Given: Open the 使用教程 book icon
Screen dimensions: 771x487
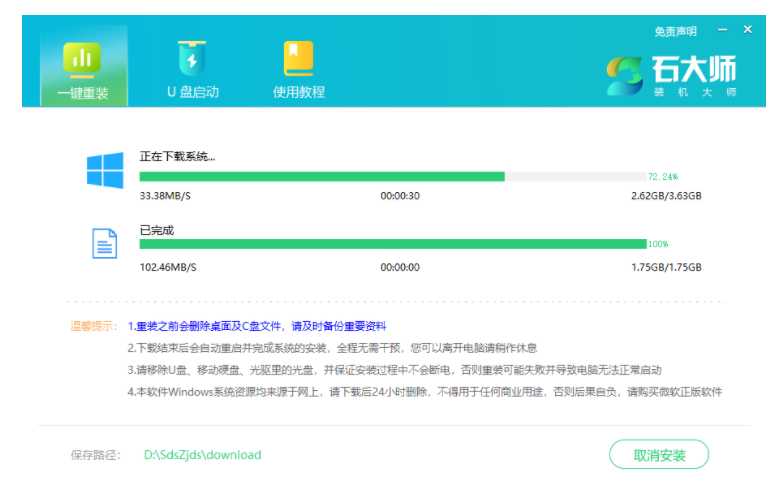Looking at the screenshot, I should click(x=298, y=58).
